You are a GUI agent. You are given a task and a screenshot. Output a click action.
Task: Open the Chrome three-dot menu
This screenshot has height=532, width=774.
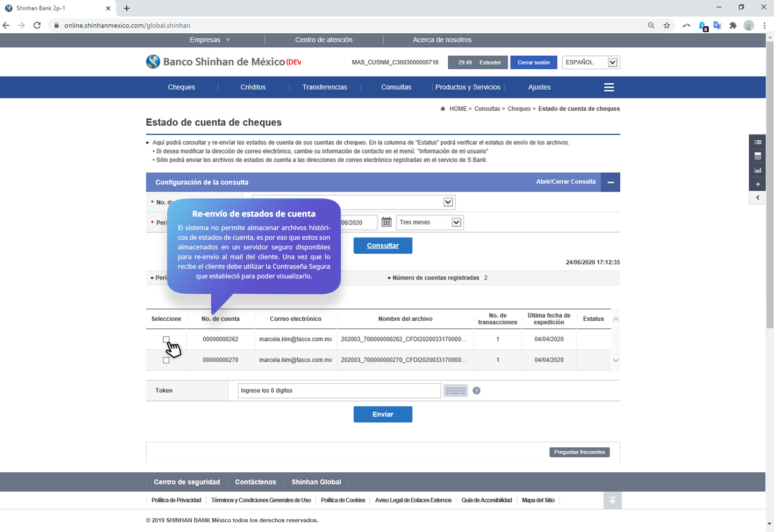[x=764, y=25]
